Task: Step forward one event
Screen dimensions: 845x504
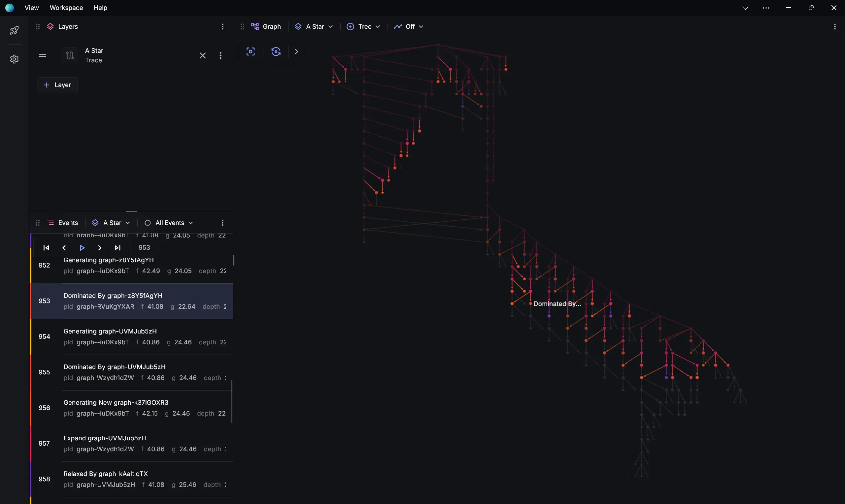Action: tap(100, 248)
